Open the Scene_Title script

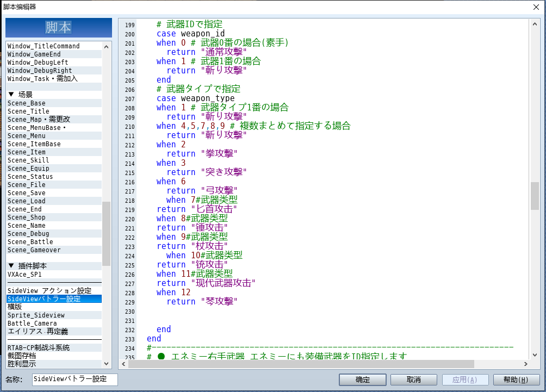click(x=54, y=111)
